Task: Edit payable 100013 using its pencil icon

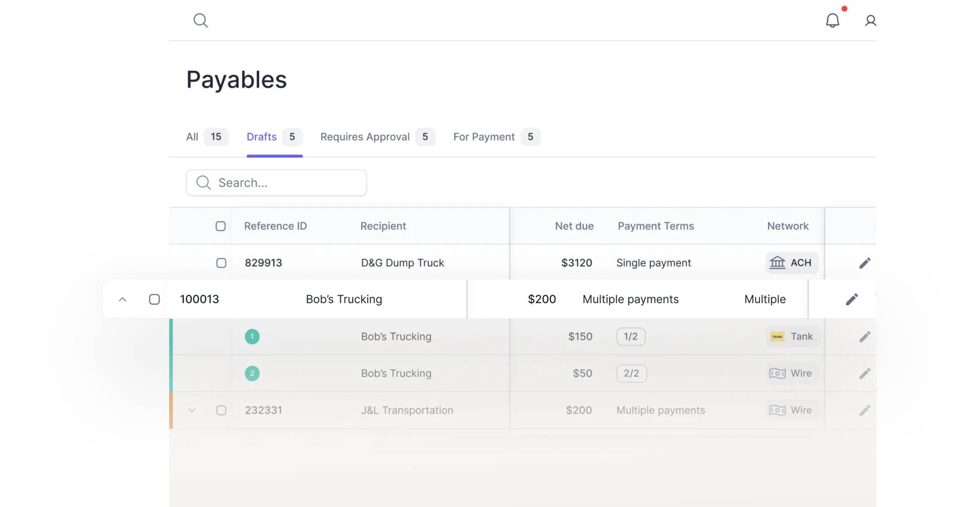Action: [852, 299]
